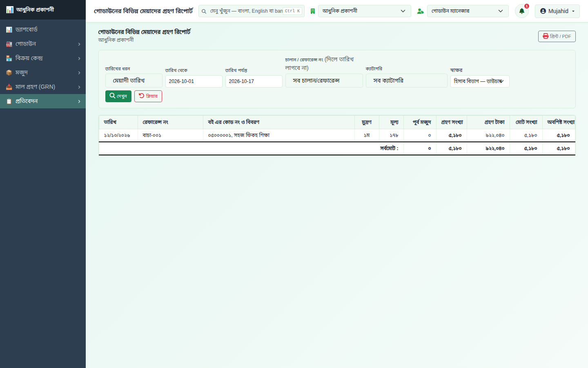Click the green building icon beside company selector
The height and width of the screenshot is (368, 588).
coord(313,11)
